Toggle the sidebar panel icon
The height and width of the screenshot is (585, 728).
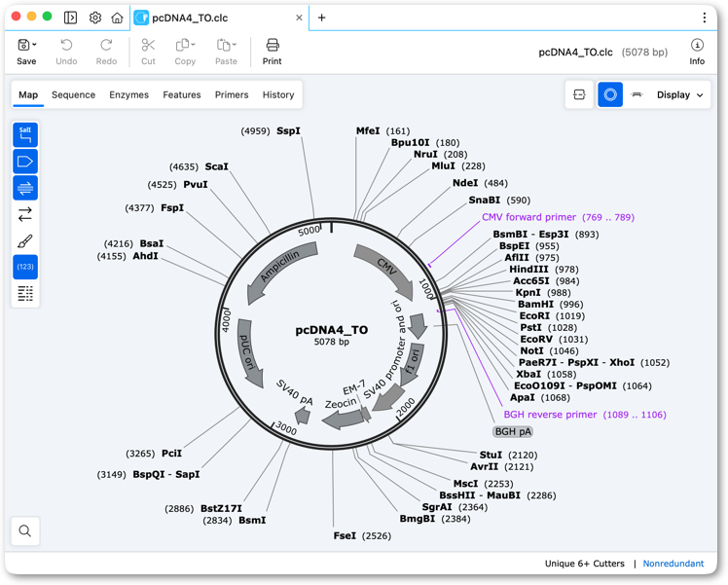click(71, 18)
